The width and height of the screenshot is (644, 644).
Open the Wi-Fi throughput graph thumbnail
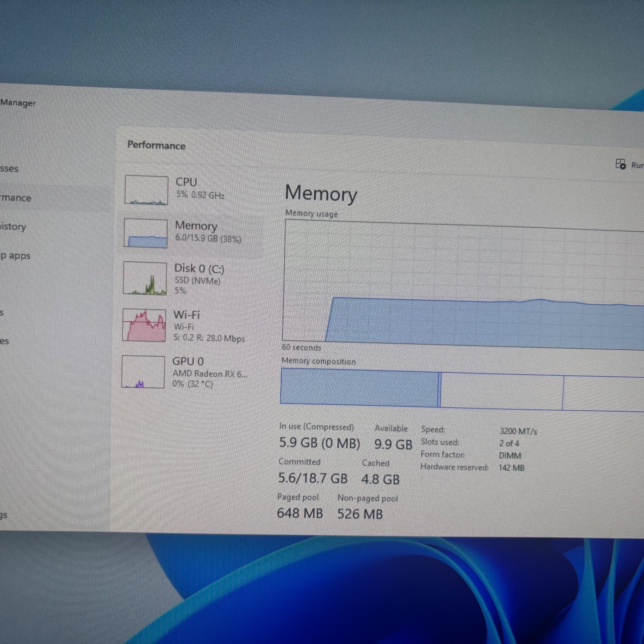(144, 325)
